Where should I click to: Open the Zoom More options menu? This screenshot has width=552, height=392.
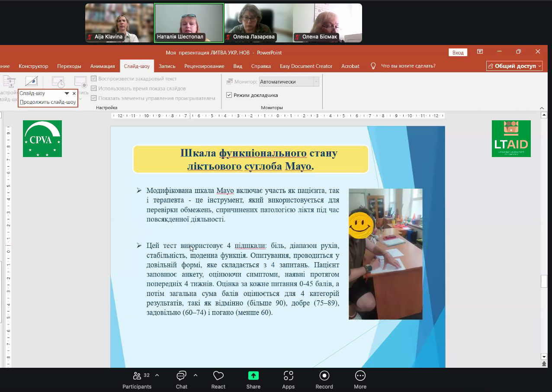point(360,379)
